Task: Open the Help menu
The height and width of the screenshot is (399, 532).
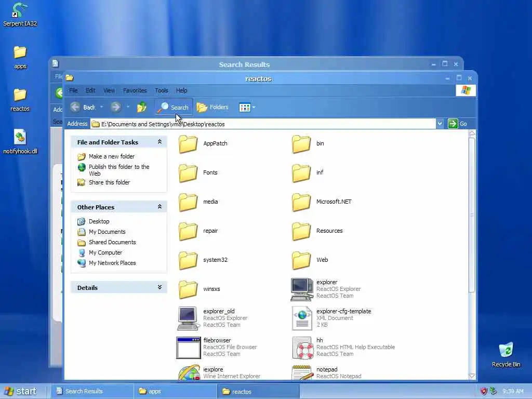Action: (181, 90)
